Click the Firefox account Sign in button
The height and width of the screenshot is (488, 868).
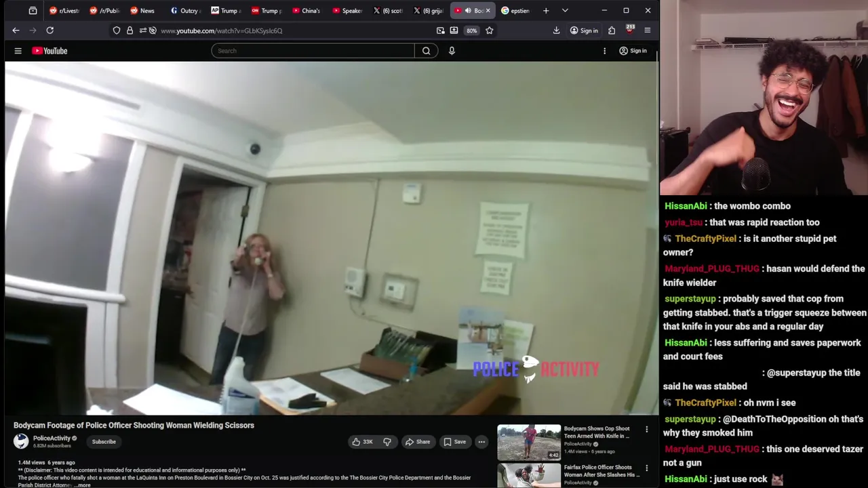point(584,30)
